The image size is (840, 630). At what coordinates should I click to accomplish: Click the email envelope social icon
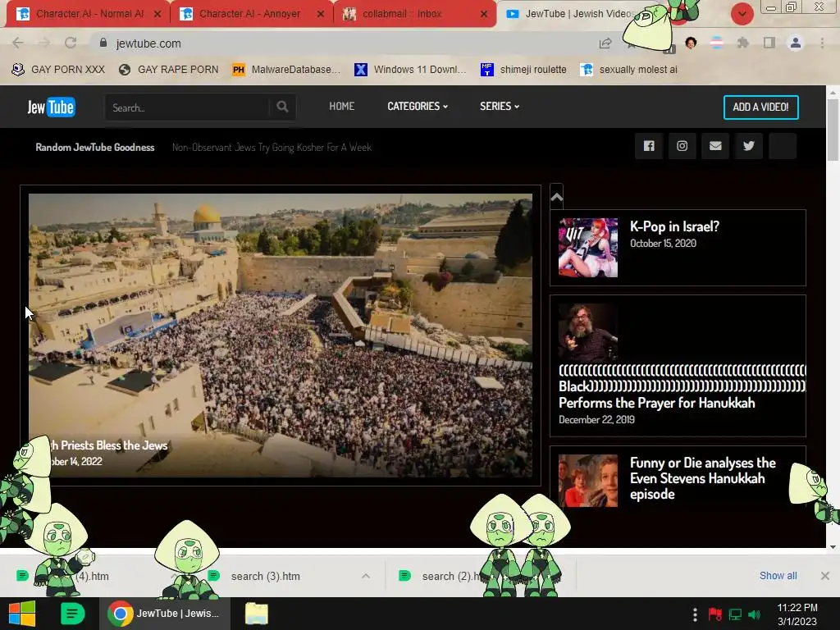[715, 146]
